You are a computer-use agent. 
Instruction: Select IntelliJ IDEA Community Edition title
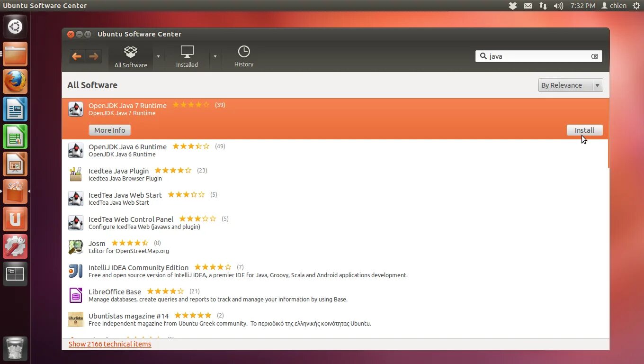138,267
